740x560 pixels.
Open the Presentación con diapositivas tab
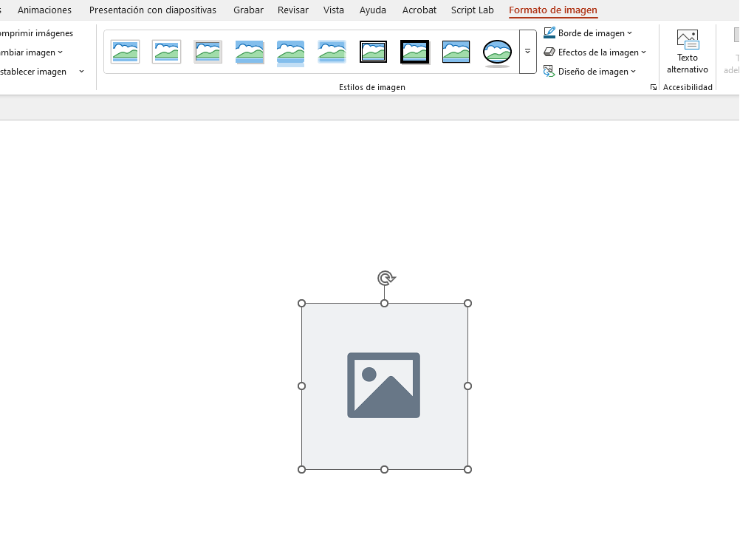(x=152, y=10)
